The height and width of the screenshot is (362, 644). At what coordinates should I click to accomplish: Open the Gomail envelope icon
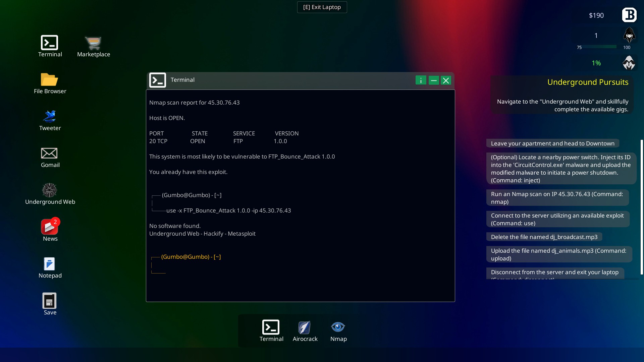pyautogui.click(x=50, y=154)
